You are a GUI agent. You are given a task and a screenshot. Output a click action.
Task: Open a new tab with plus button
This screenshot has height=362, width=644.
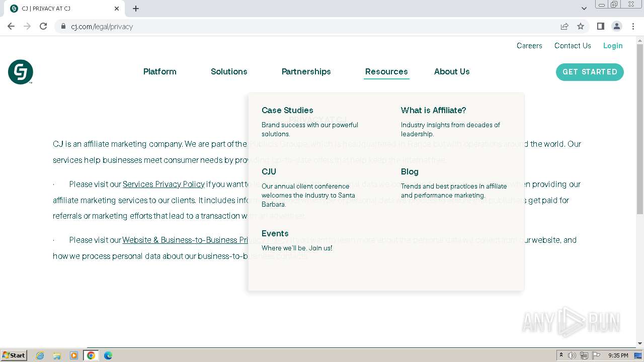(136, 9)
